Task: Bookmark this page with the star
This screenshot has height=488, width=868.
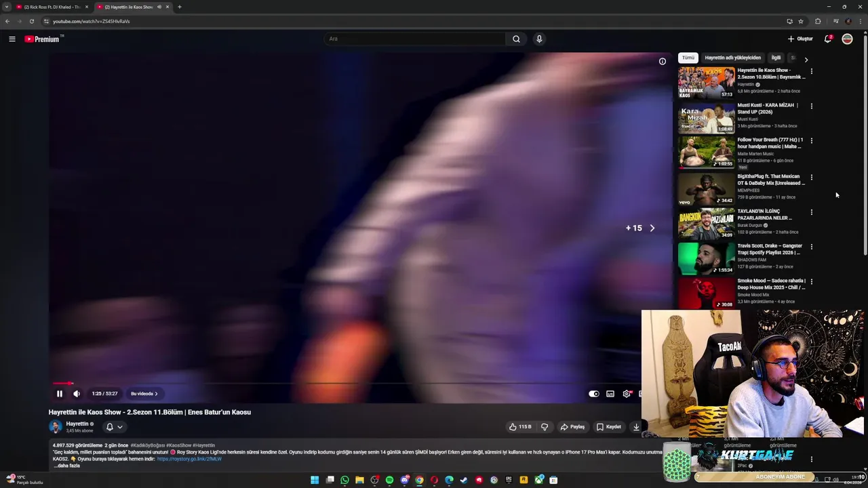Action: [x=801, y=21]
